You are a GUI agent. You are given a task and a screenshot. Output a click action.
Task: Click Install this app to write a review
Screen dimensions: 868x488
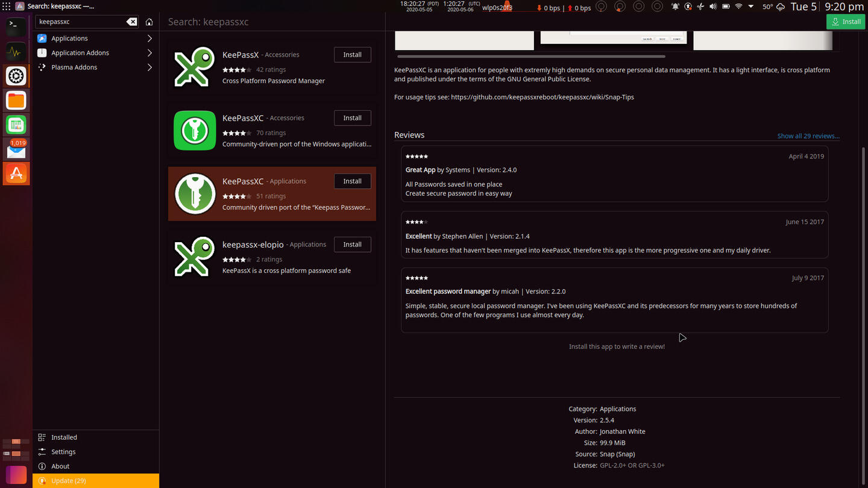(x=617, y=347)
